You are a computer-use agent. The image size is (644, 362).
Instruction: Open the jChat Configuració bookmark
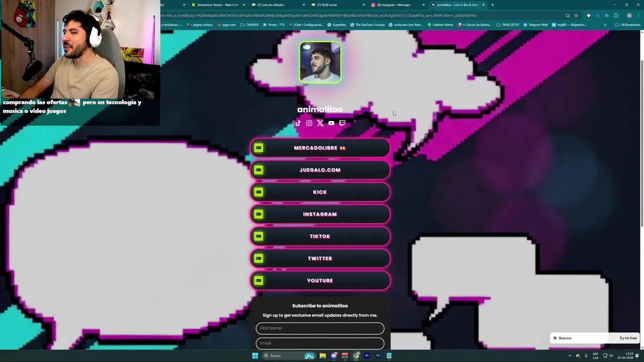pos(305,25)
